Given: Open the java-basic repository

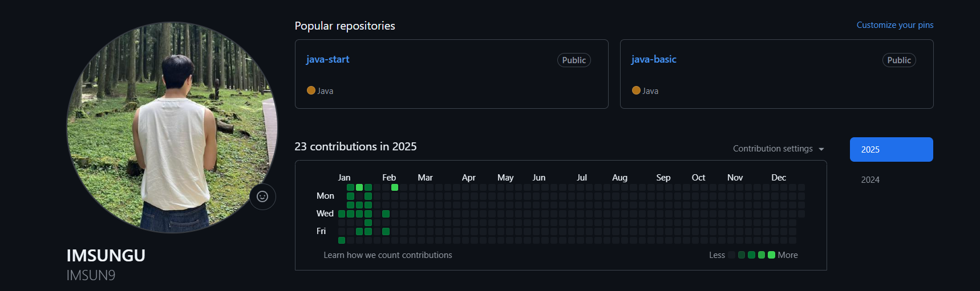Looking at the screenshot, I should pos(654,59).
